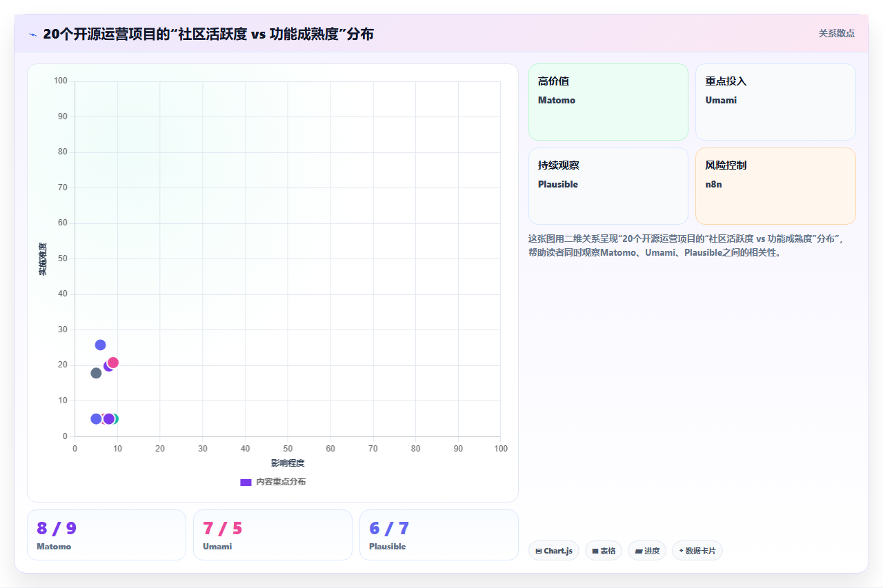883x588 pixels.
Task: Select the gray scatter point near value 18
Action: (x=96, y=373)
